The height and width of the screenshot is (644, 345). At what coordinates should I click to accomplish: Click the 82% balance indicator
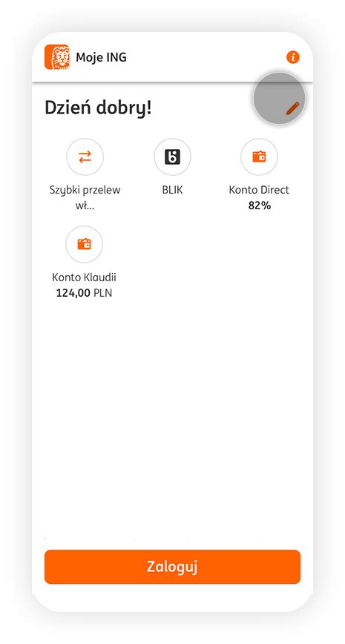(x=260, y=206)
